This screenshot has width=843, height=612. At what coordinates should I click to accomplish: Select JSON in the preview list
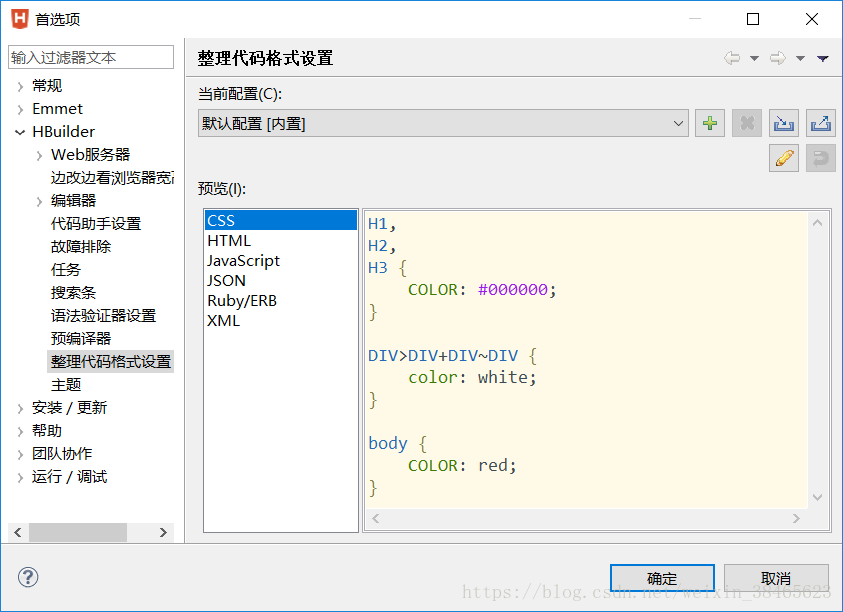281,280
